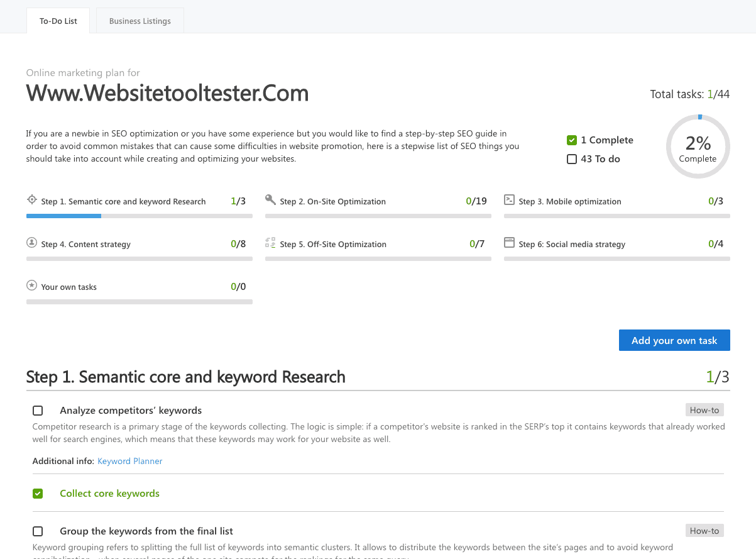
Task: Click the Online marketing plan for label
Action: point(83,73)
